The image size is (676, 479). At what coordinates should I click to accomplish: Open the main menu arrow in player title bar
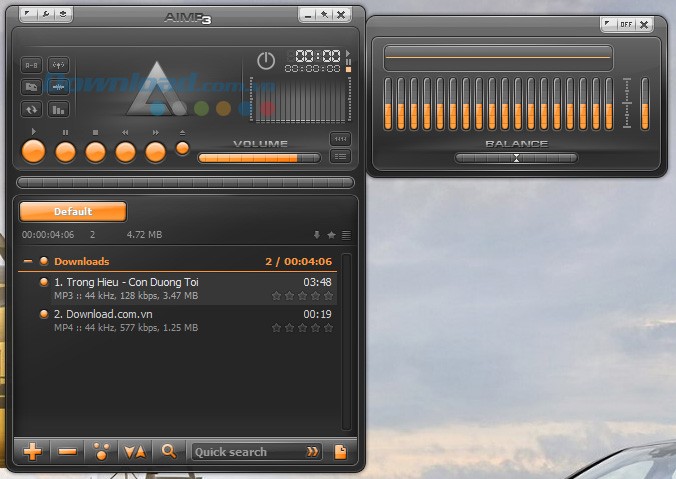point(26,15)
